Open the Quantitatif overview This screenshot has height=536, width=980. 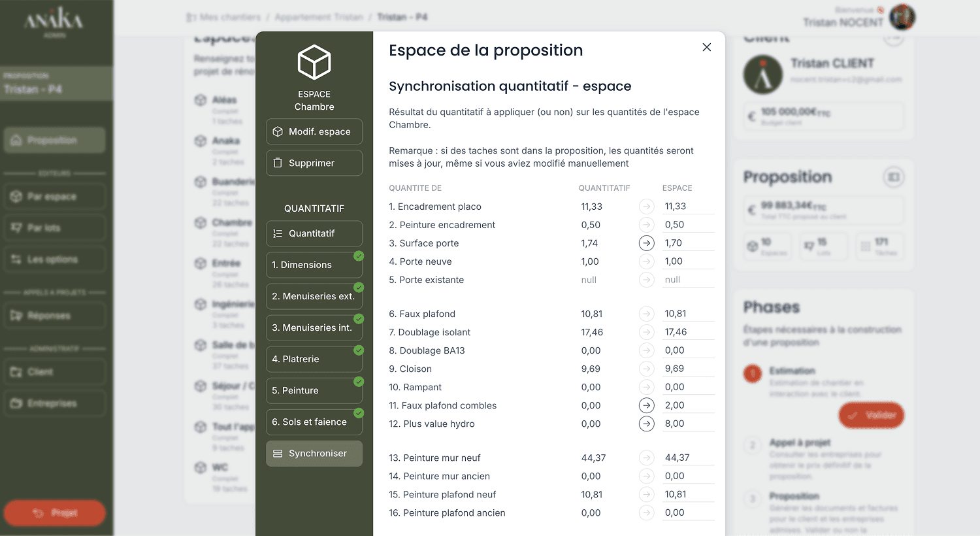(x=314, y=233)
